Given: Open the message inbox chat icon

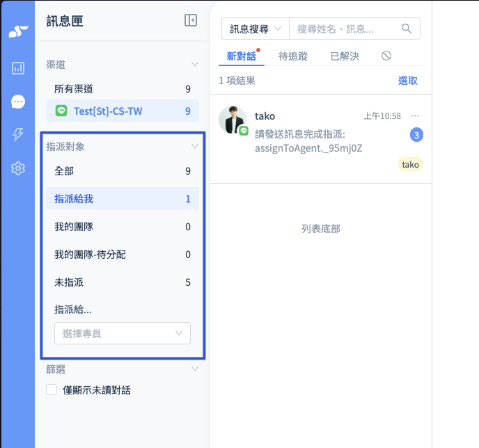Looking at the screenshot, I should 18,102.
